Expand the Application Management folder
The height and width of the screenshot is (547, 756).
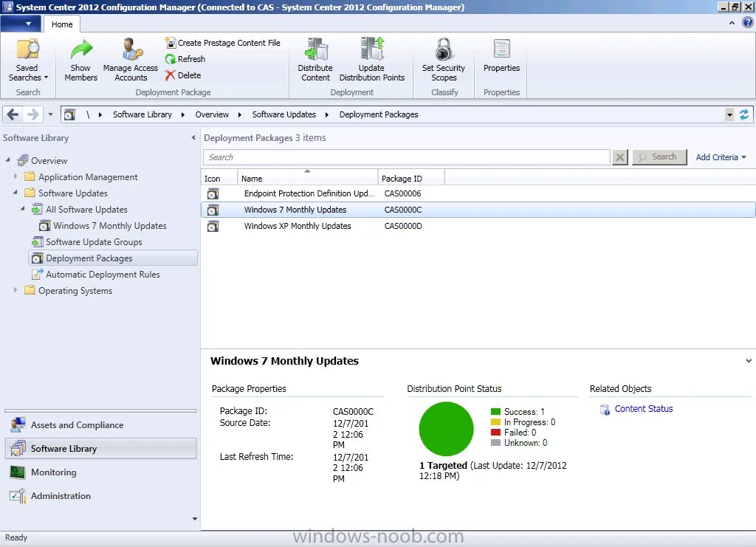tap(16, 176)
